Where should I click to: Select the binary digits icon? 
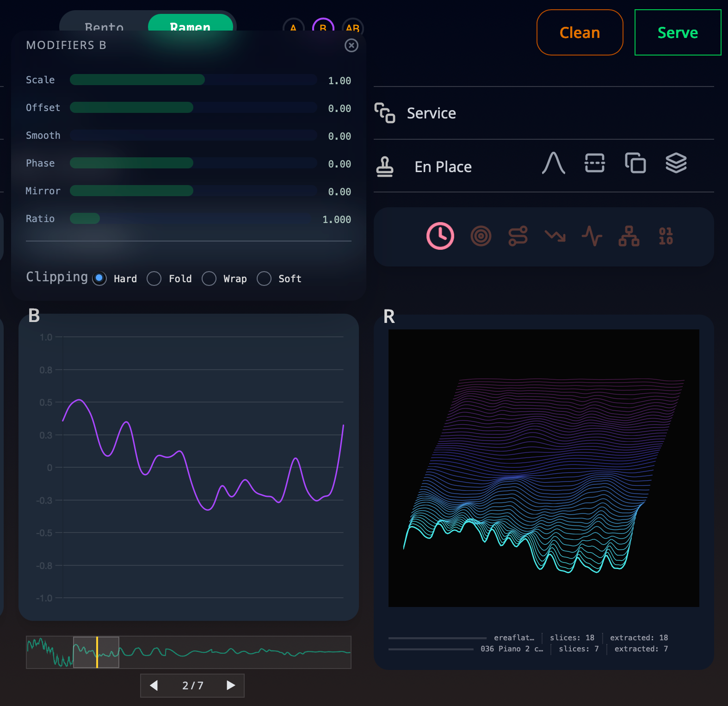666,236
